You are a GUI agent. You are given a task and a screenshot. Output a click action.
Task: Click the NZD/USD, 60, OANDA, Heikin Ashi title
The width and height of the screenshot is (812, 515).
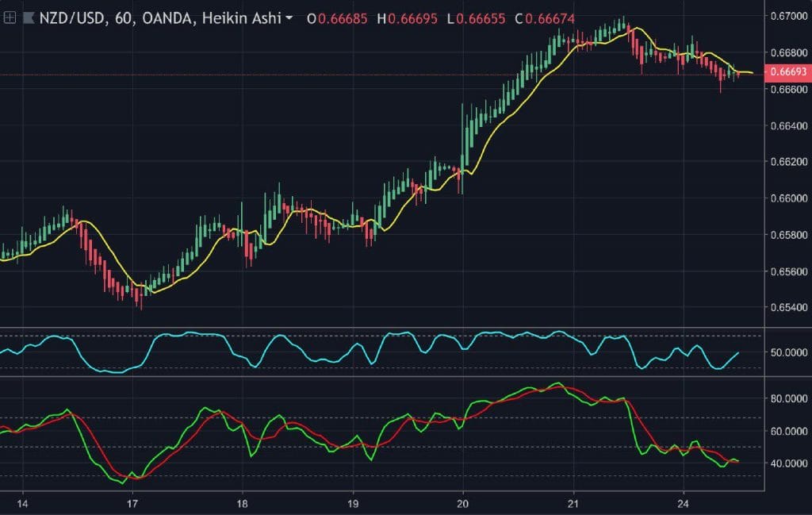160,18
